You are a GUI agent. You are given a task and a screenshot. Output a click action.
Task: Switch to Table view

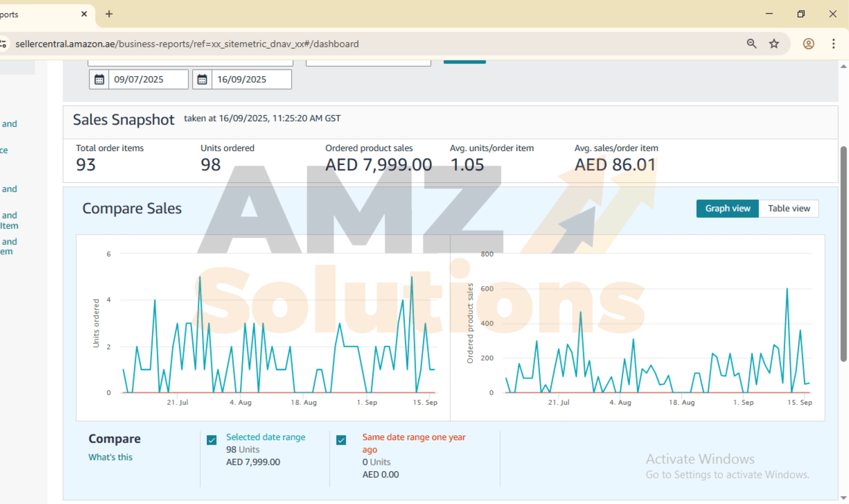tap(789, 208)
